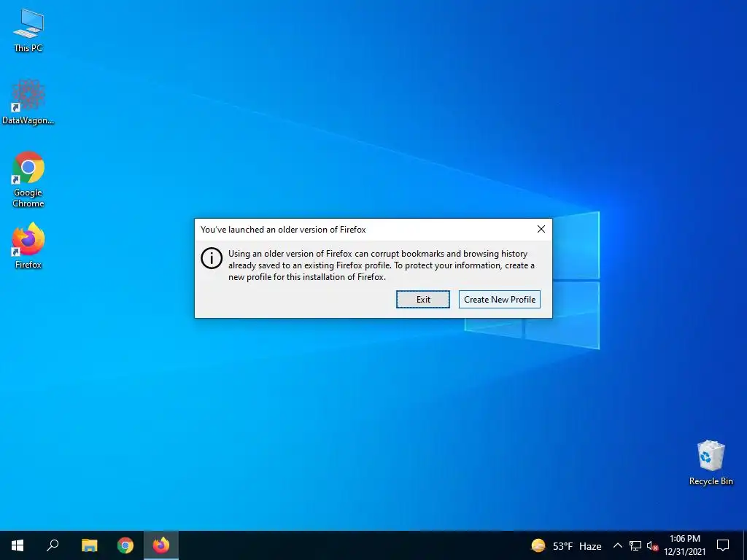Click the Exit button in Firefox dialog
The height and width of the screenshot is (560, 747).
422,299
